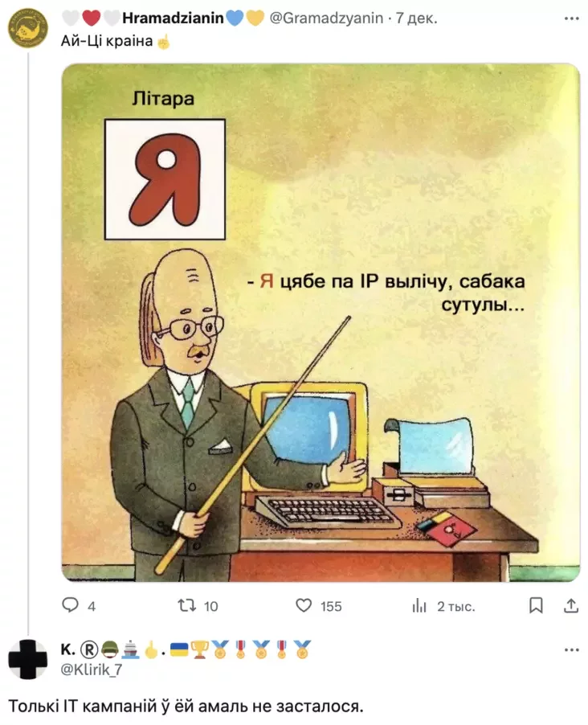The width and height of the screenshot is (588, 725).
Task: Visit the @Gramadzyanin handle link
Action: click(x=326, y=18)
